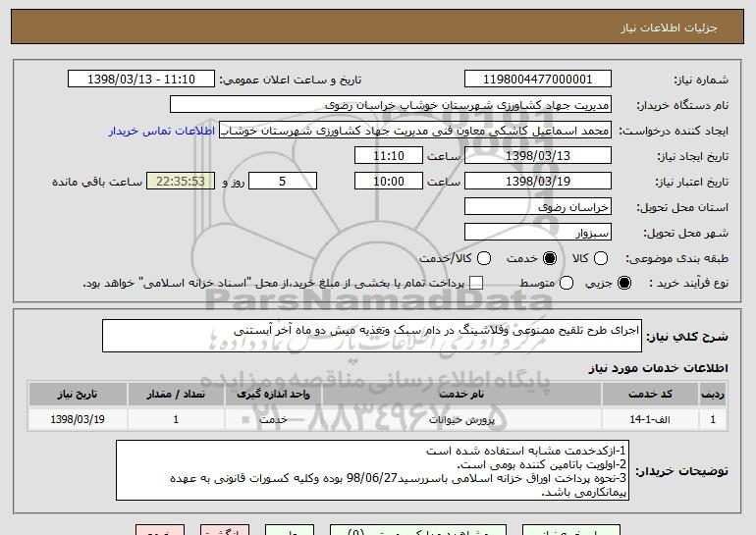Image resolution: width=756 pixels, height=535 pixels.
Task: Tick the اسناد خزانه اسلامی payment checkbox
Action: point(476,284)
